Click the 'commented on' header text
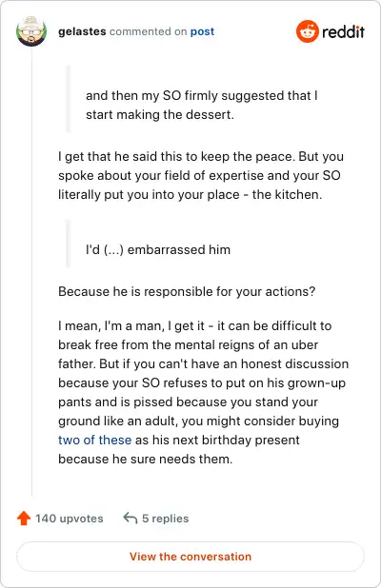The image size is (381, 588). 149,31
